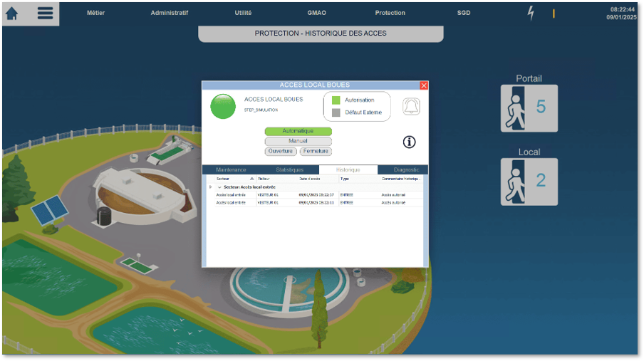Screen dimensions: 644x361
Task: Open the information icon in popup
Action: [409, 142]
